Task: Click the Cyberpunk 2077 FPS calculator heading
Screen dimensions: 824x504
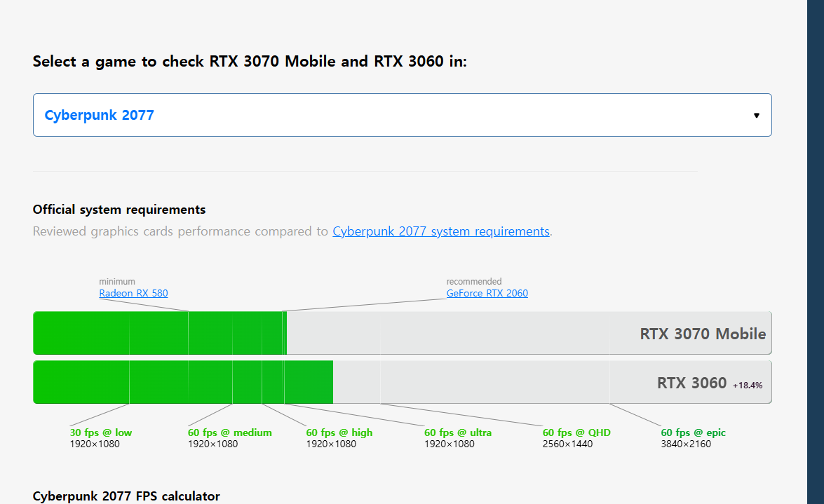Action: click(x=126, y=496)
